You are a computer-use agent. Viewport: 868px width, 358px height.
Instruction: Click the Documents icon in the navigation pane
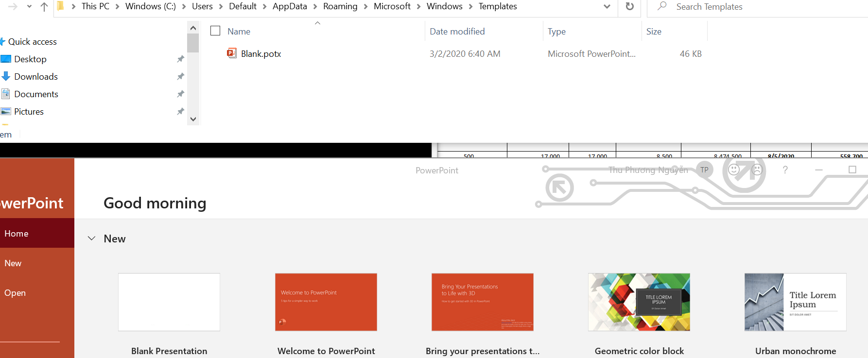tap(6, 94)
